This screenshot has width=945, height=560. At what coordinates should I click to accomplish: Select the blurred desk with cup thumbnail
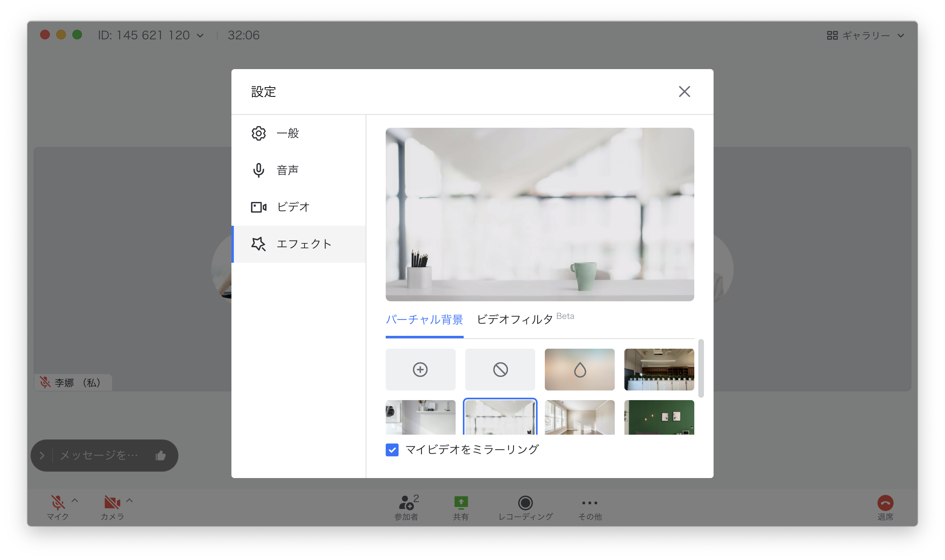[500, 417]
